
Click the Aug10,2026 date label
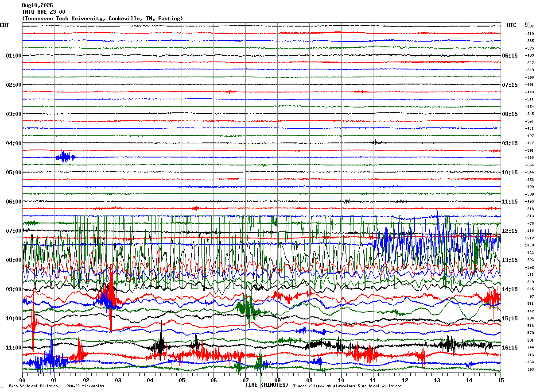37,5
